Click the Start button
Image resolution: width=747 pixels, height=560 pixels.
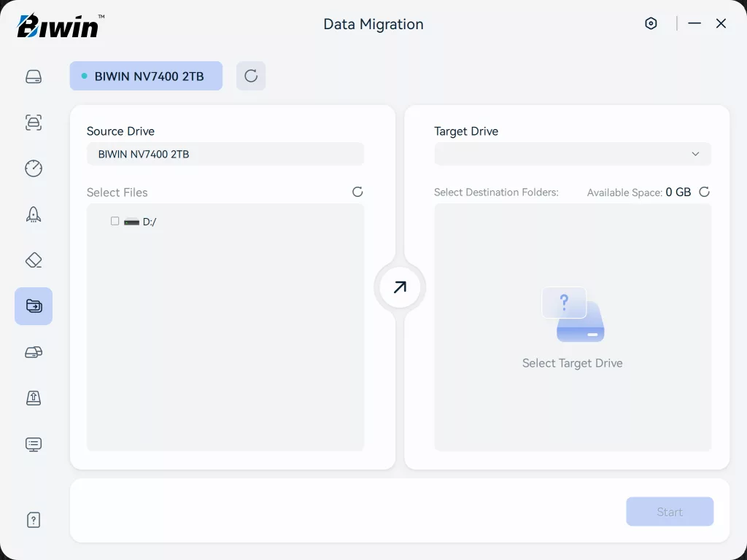[670, 511]
